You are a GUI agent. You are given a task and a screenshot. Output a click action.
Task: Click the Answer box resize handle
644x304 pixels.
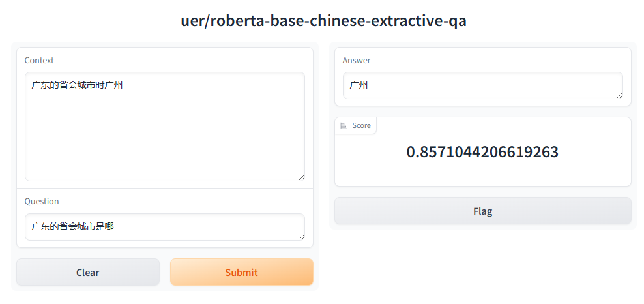(619, 95)
